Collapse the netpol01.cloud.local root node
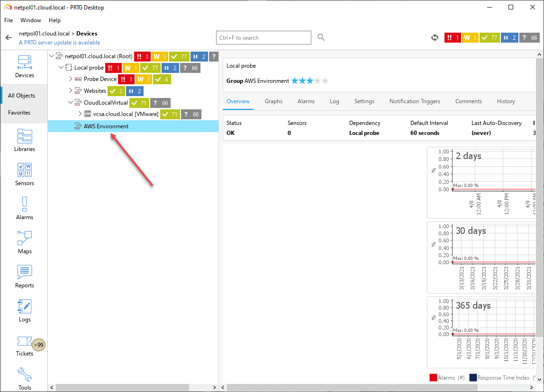 (52, 56)
